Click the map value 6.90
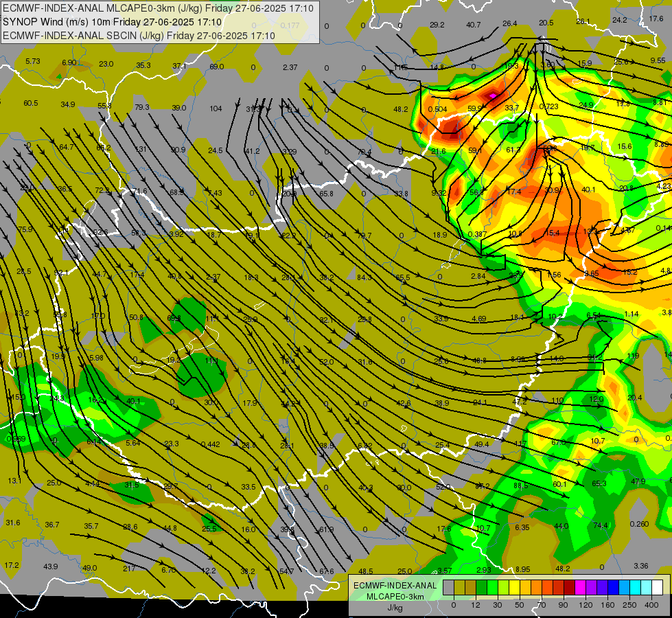 tap(69, 62)
